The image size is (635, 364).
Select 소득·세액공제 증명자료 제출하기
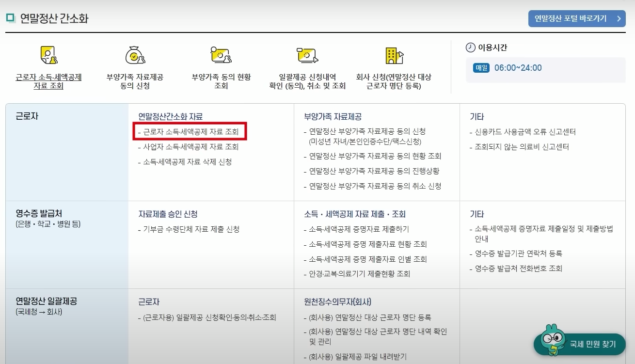pos(359,229)
